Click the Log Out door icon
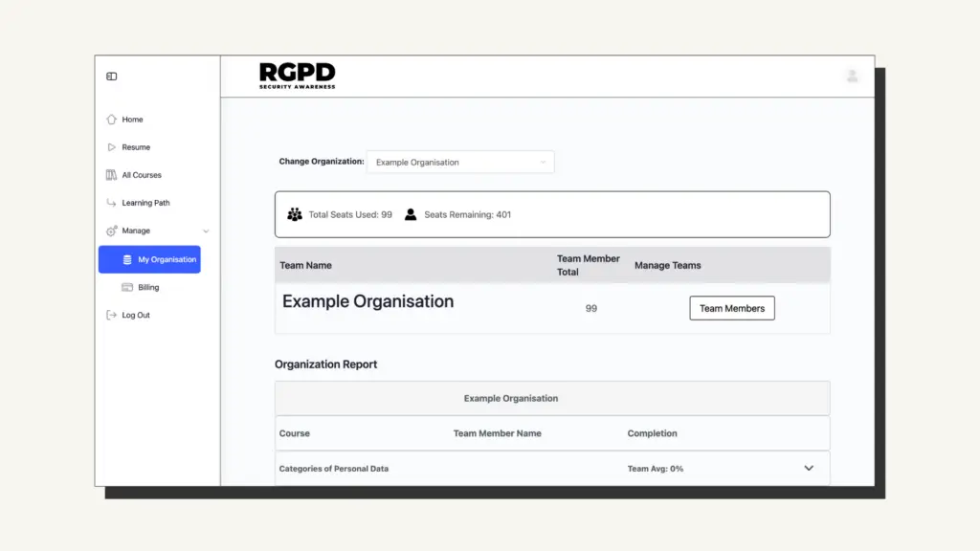This screenshot has width=980, height=551. [x=111, y=315]
